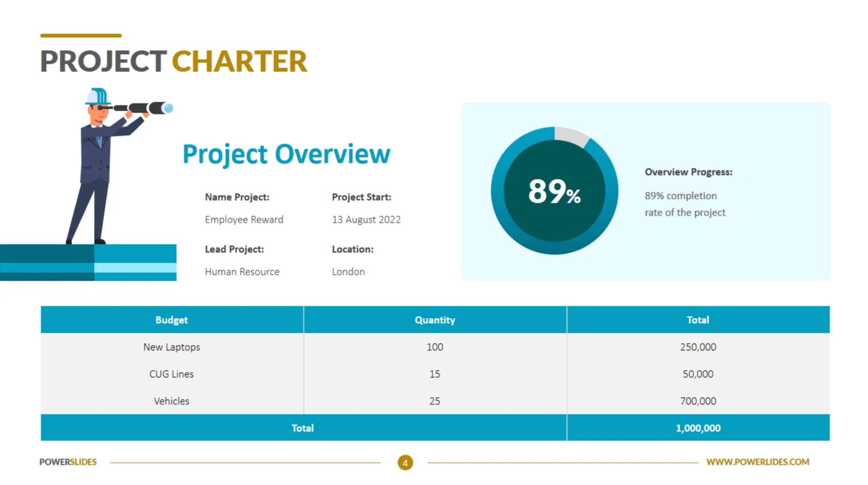The width and height of the screenshot is (868, 485).
Task: Select the Overview Progress label
Action: pyautogui.click(x=689, y=172)
